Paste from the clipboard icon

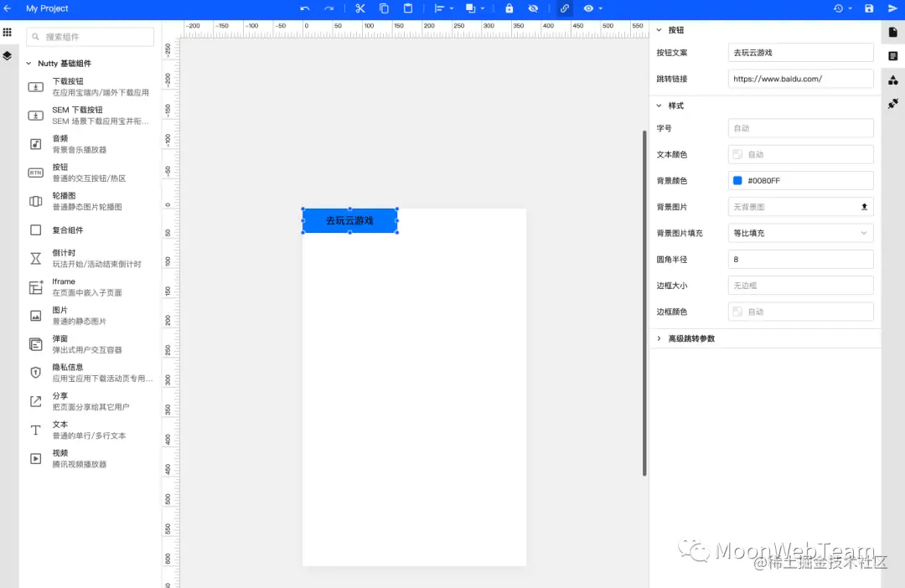tap(408, 8)
